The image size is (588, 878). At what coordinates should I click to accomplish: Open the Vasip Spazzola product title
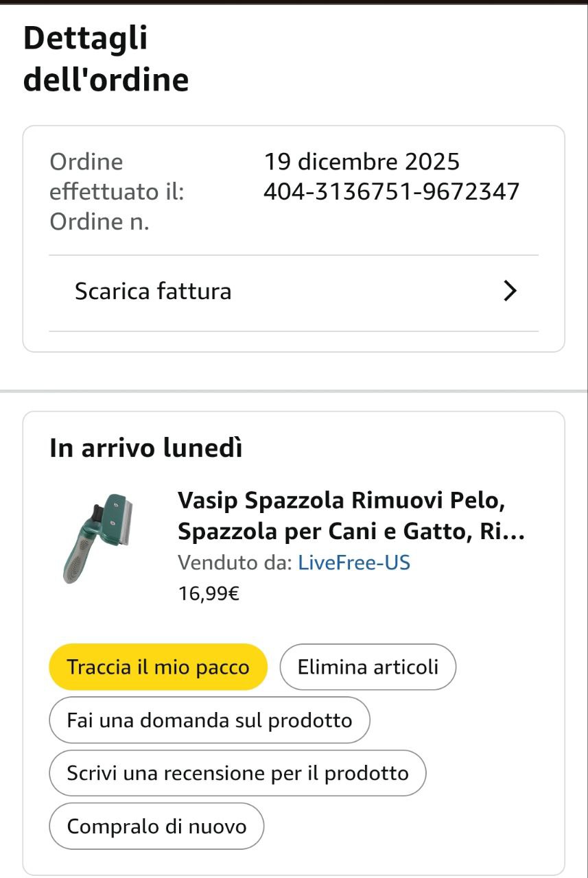[x=351, y=516]
